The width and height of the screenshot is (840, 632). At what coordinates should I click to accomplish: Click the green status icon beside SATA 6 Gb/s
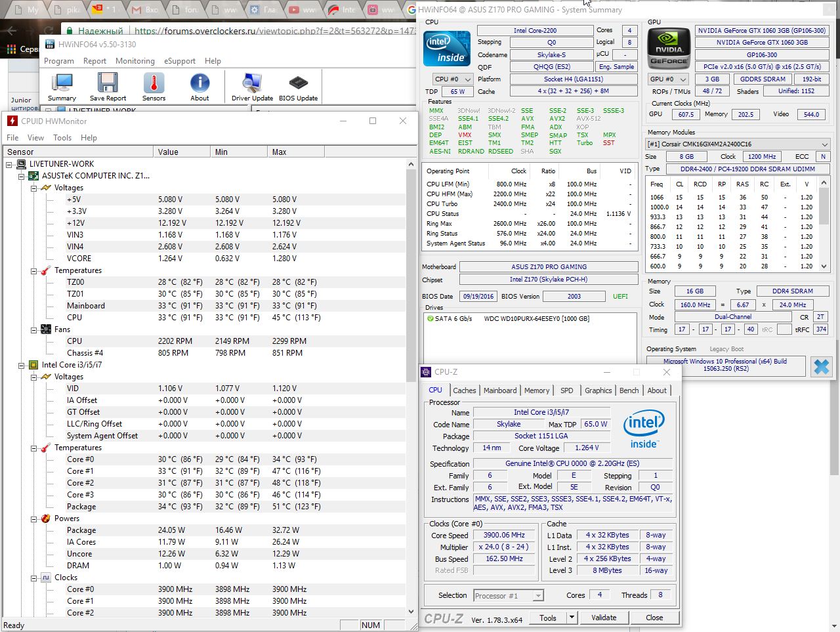tap(430, 319)
